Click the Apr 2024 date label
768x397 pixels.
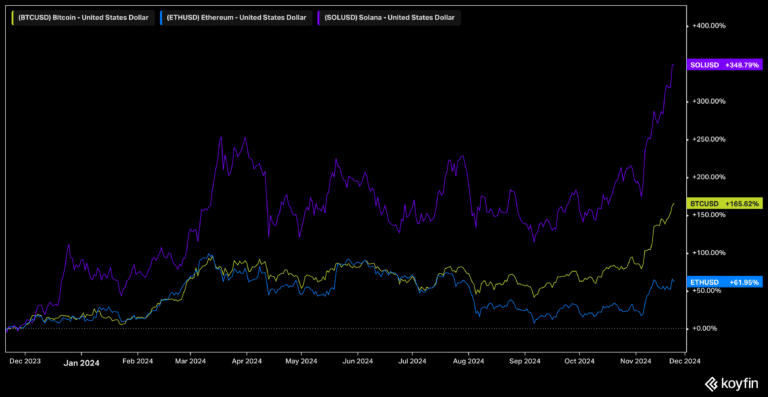pos(247,361)
